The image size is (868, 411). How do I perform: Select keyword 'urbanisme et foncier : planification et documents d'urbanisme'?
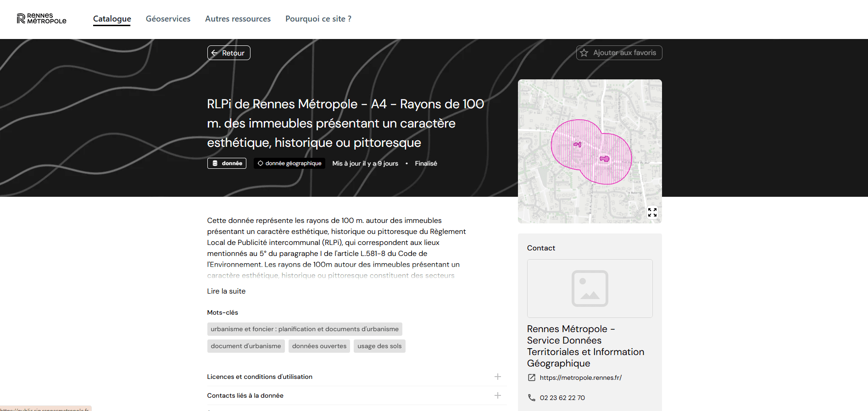305,329
